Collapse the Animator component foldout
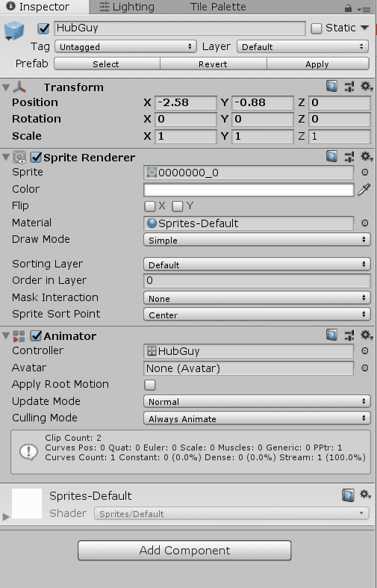Image resolution: width=377 pixels, height=588 pixels. [x=6, y=336]
